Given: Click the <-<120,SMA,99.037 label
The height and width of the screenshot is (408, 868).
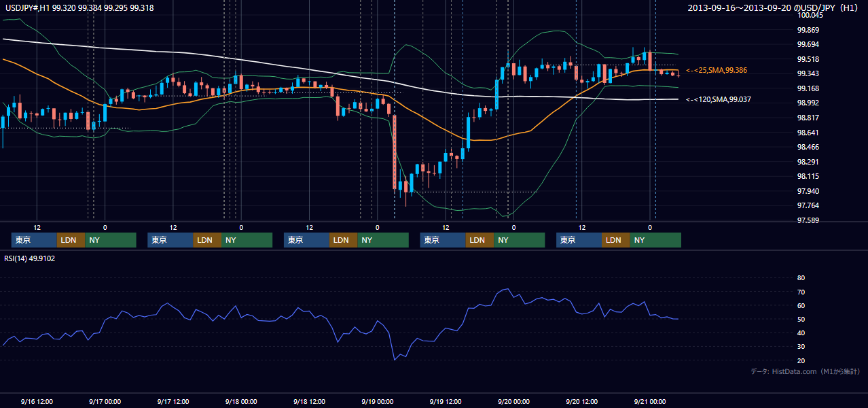Looking at the screenshot, I should pyautogui.click(x=719, y=99).
